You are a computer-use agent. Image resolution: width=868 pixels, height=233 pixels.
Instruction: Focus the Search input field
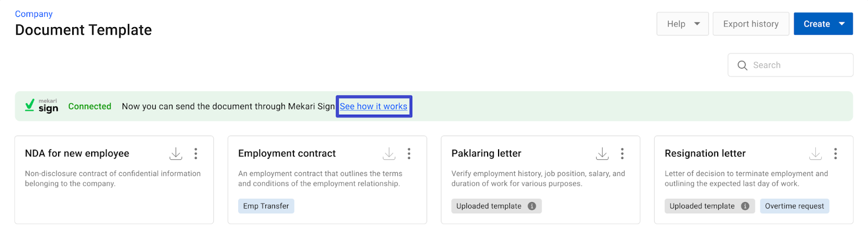click(x=790, y=65)
